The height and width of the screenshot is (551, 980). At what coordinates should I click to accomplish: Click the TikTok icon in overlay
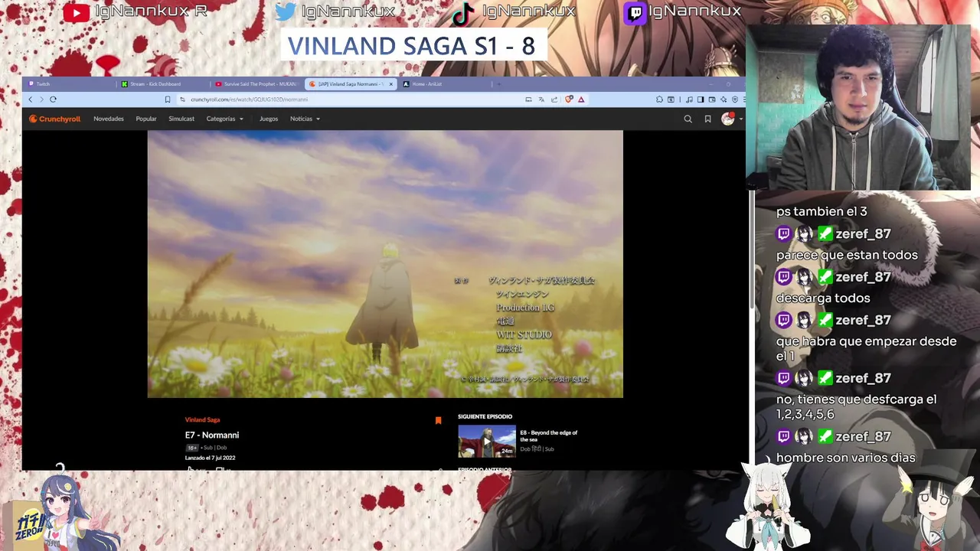462,13
